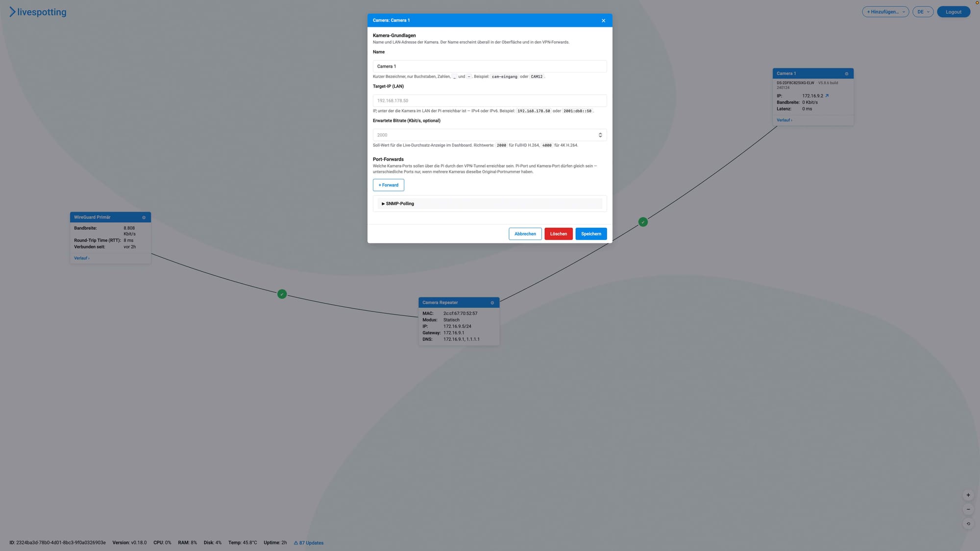The image size is (980, 551).
Task: Zoom in the topology canvas
Action: coord(968,495)
